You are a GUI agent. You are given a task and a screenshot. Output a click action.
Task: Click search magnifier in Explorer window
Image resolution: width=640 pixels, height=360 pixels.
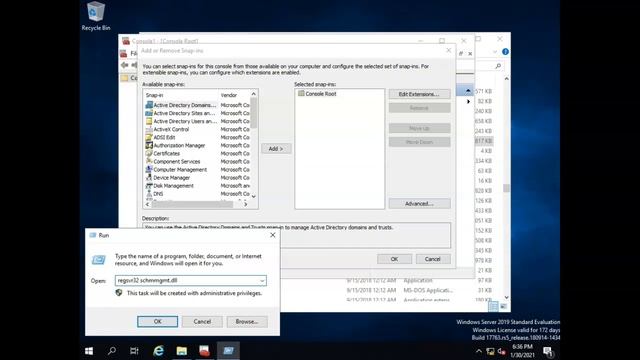pyautogui.click(x=498, y=66)
